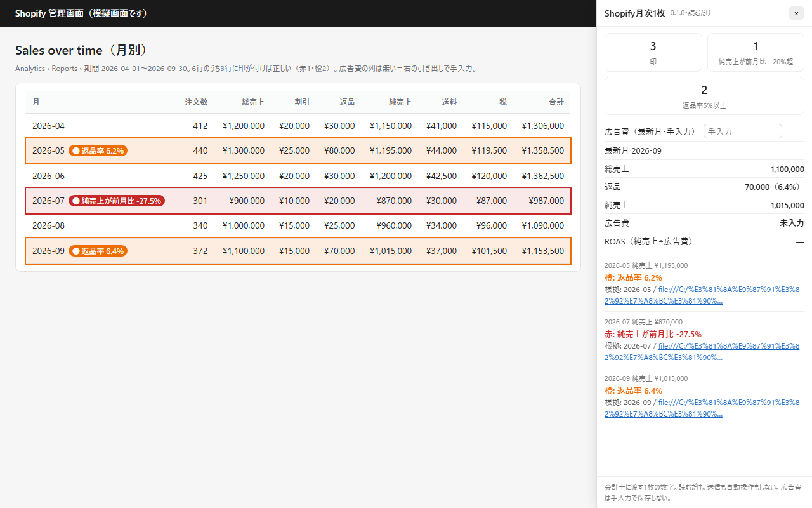
Task: Click the 純売上が前月比 -27.5% red badge
Action: [x=117, y=201]
